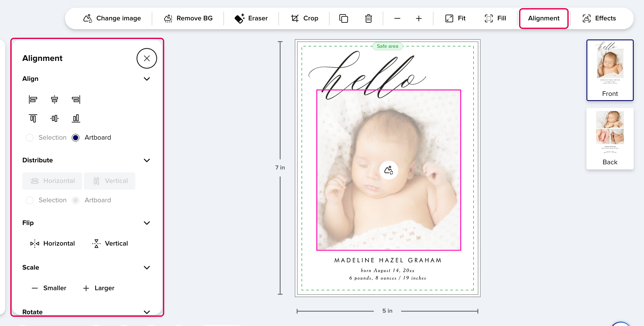
Task: Click the MADELINE HAZEL GRAHAM text
Action: (388, 260)
